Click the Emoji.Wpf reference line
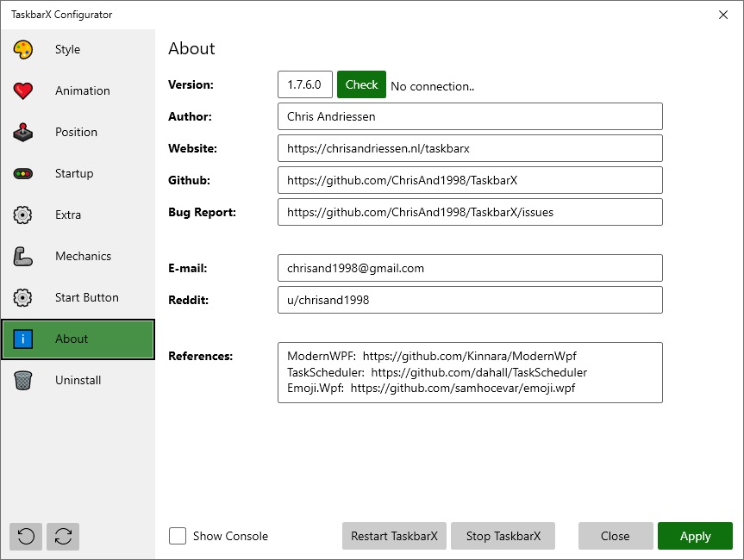This screenshot has height=560, width=744. [431, 389]
